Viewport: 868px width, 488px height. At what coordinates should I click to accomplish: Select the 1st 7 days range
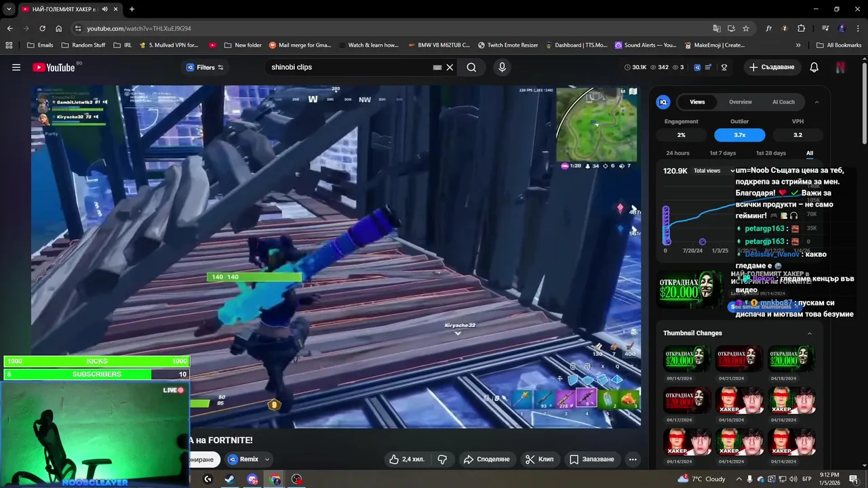point(722,153)
